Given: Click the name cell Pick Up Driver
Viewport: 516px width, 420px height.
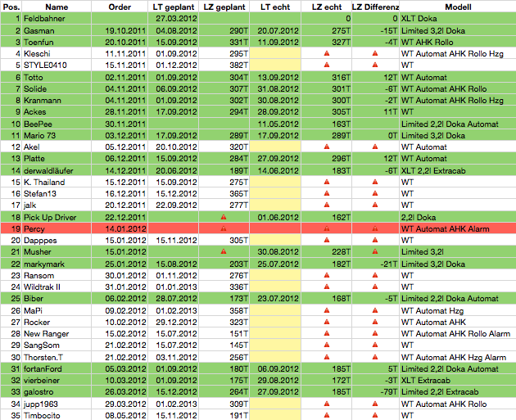Looking at the screenshot, I should (57, 217).
